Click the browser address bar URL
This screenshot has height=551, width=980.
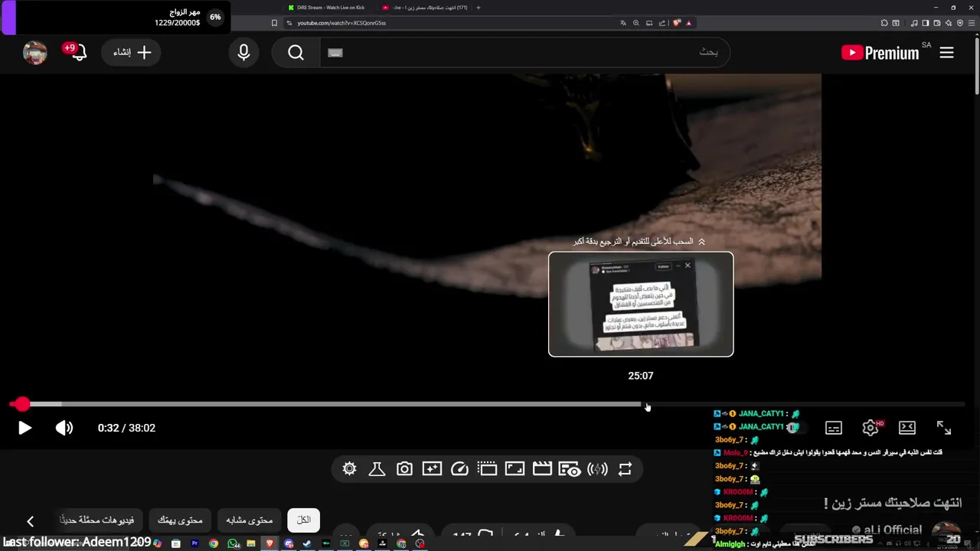click(x=341, y=23)
